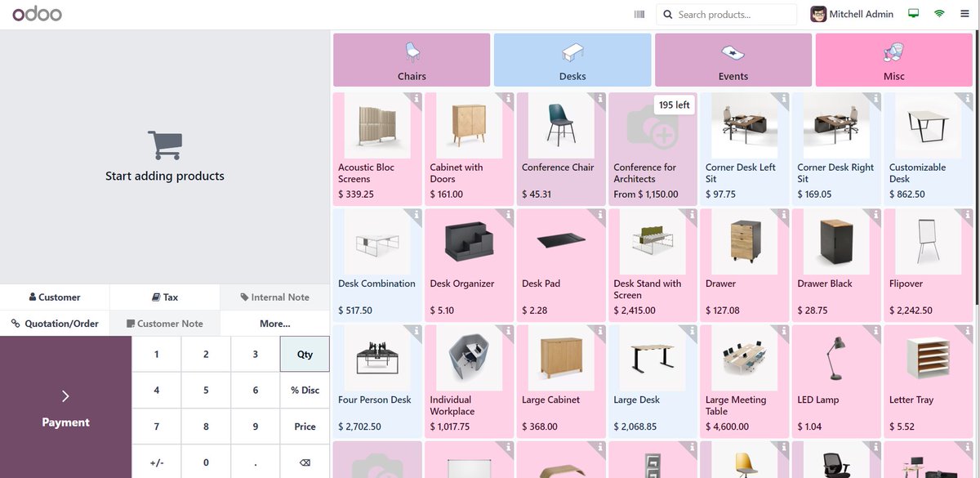980x478 pixels.
Task: Tap numpad key 7
Action: (157, 426)
